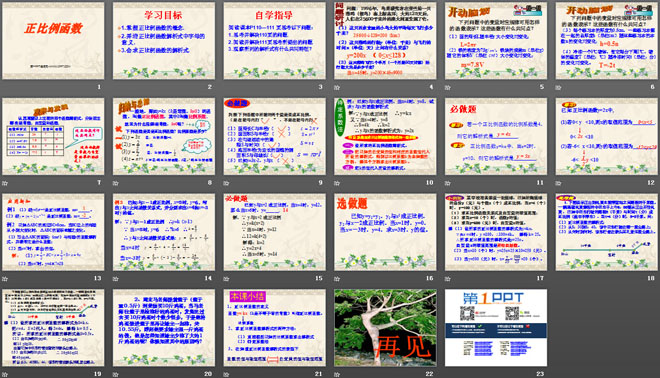Image resolution: width=660 pixels, height=378 pixels.
Task: Click slide number label "1"
Action: 99,87
